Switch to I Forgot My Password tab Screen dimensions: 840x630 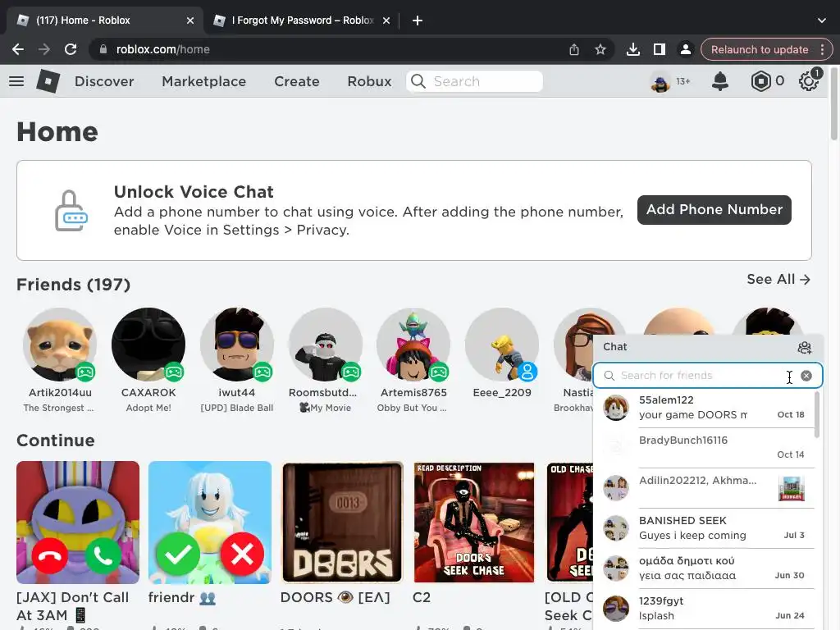pyautogui.click(x=302, y=21)
